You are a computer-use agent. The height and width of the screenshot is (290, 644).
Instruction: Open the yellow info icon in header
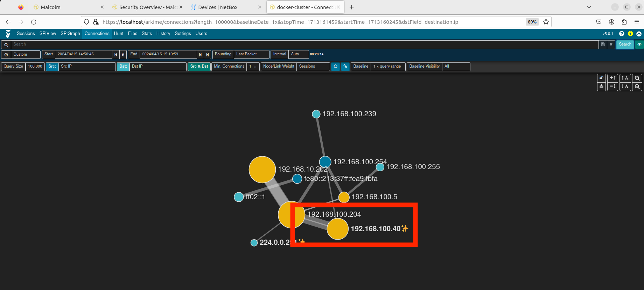pyautogui.click(x=630, y=34)
